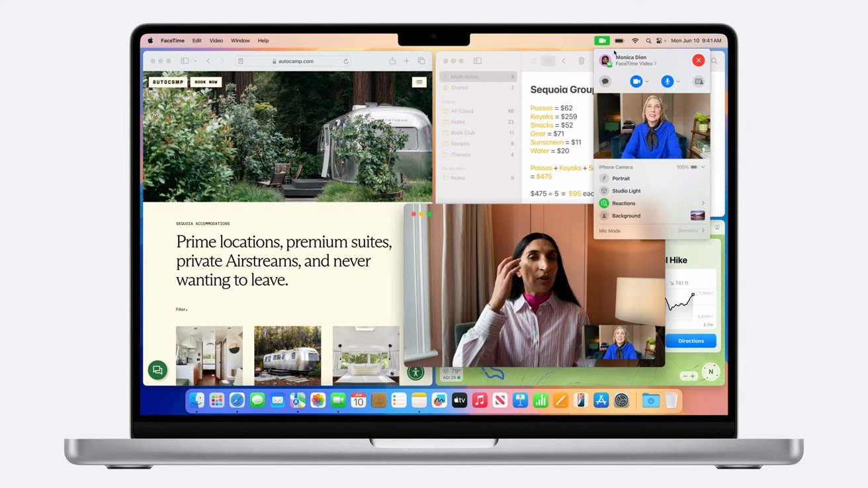Switch Notes to list view

pyautogui.click(x=533, y=61)
